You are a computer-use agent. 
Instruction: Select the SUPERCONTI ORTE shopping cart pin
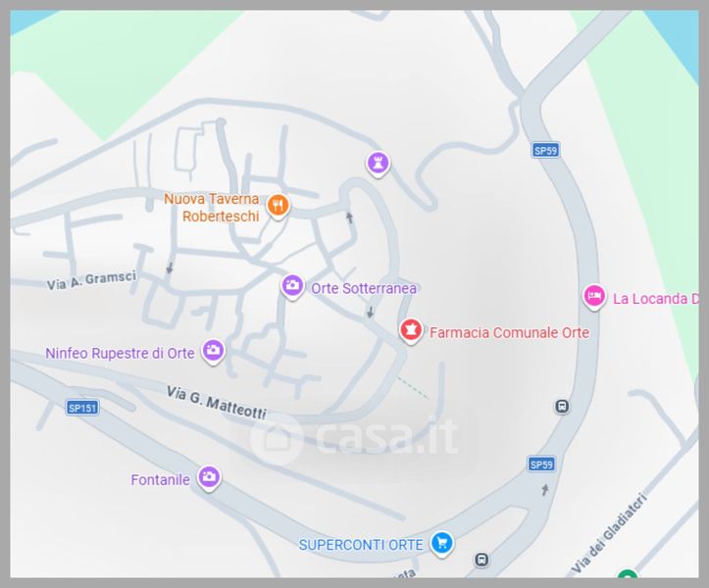(x=441, y=544)
